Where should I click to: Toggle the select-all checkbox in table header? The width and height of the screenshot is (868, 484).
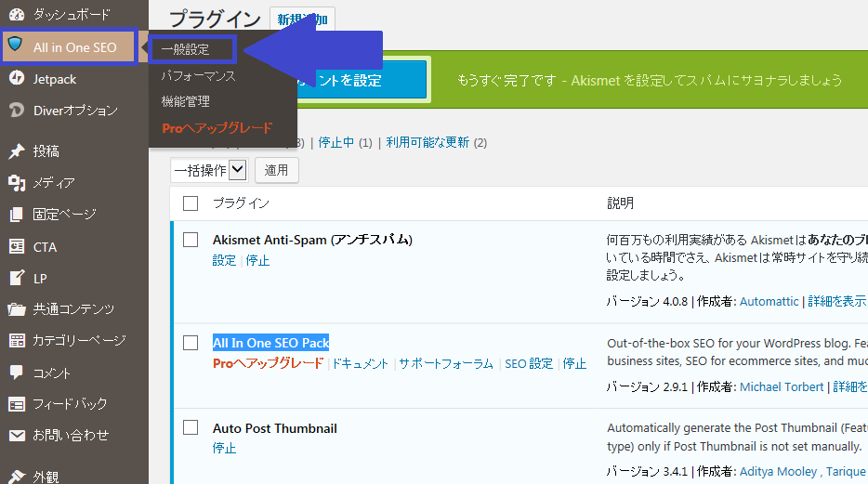[x=191, y=203]
